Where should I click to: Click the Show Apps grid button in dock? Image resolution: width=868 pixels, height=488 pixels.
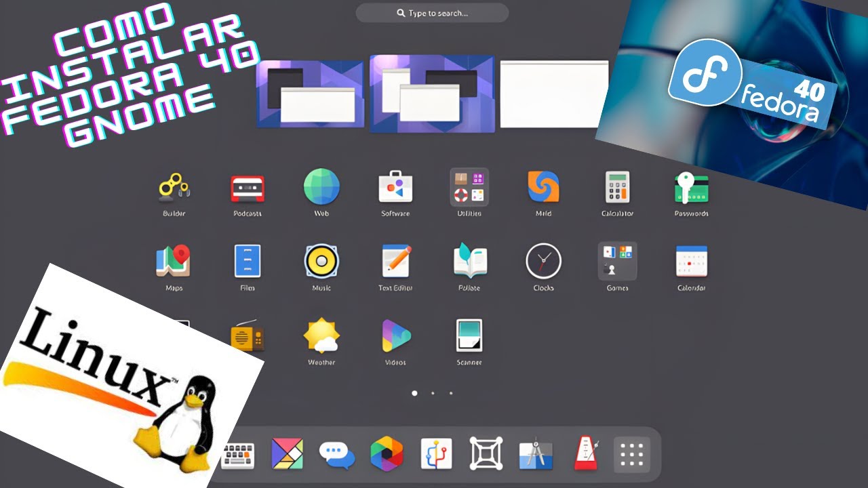pos(632,454)
